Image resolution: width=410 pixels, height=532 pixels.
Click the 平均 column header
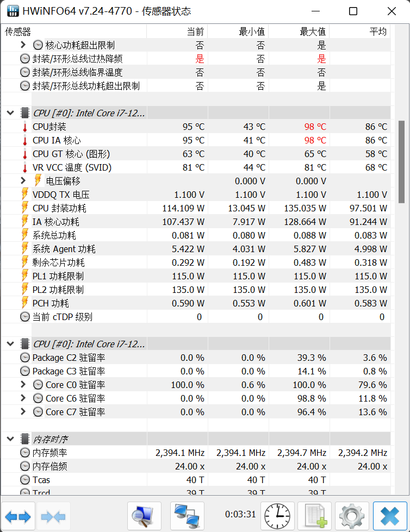360,32
